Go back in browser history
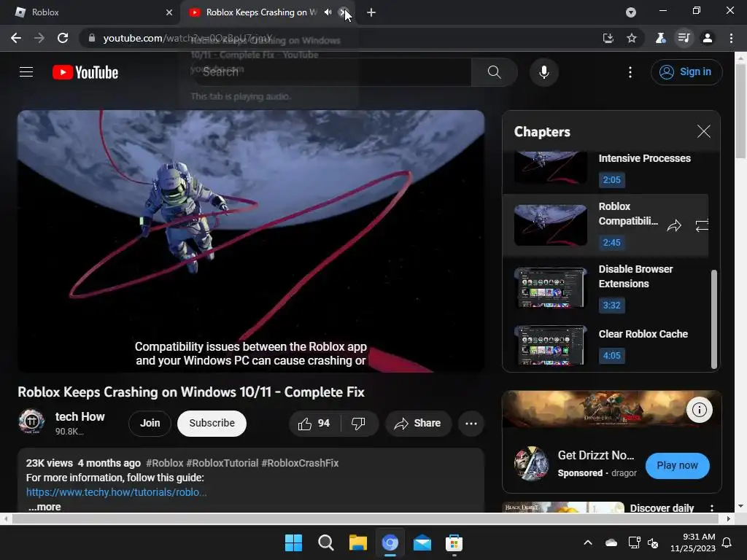This screenshot has width=747, height=560. 16,38
